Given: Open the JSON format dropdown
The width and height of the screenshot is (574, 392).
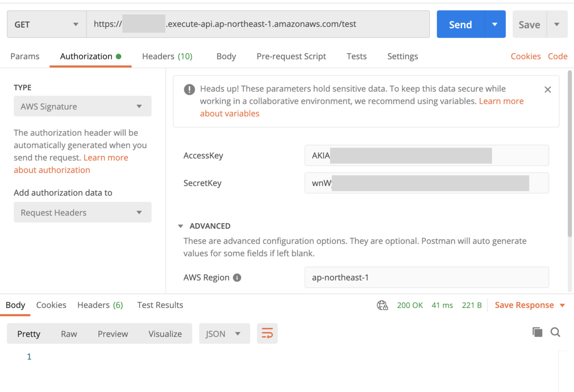Looking at the screenshot, I should [224, 334].
